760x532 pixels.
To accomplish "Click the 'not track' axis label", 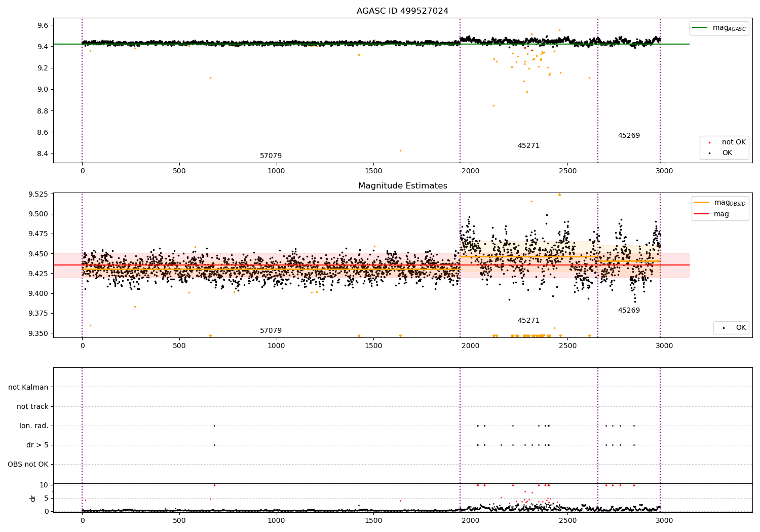I will (x=32, y=407).
